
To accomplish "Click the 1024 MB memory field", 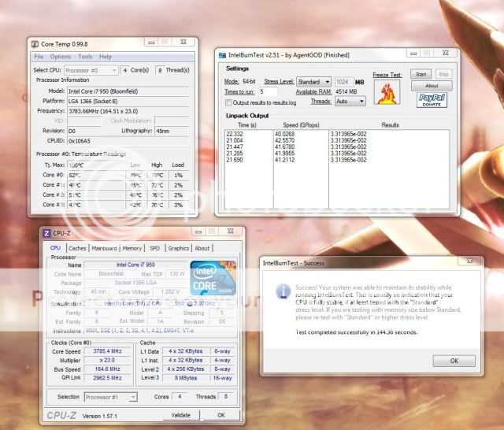I will pyautogui.click(x=344, y=82).
